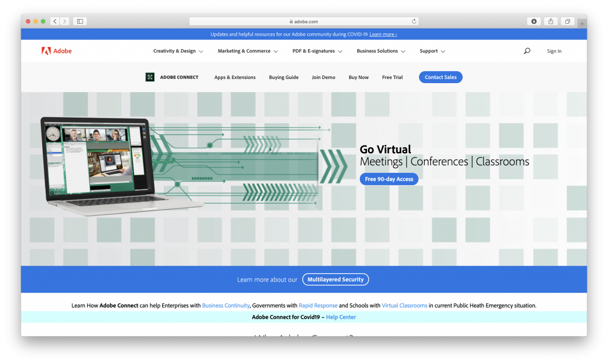The height and width of the screenshot is (364, 608).
Task: Click the Contact Sales button
Action: pyautogui.click(x=441, y=77)
